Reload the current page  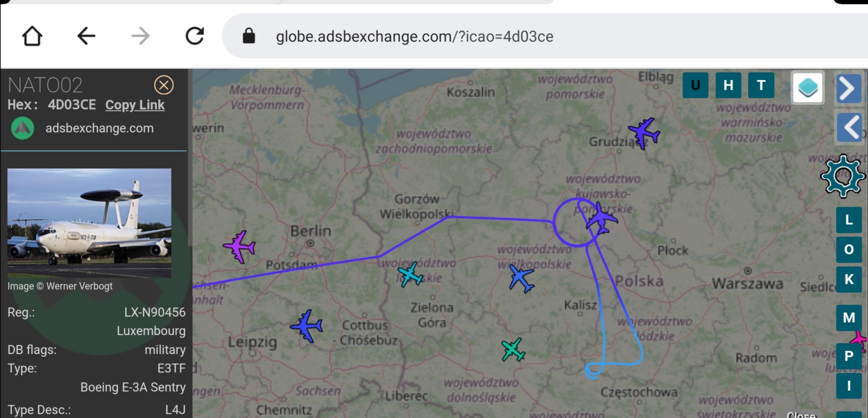coord(195,36)
